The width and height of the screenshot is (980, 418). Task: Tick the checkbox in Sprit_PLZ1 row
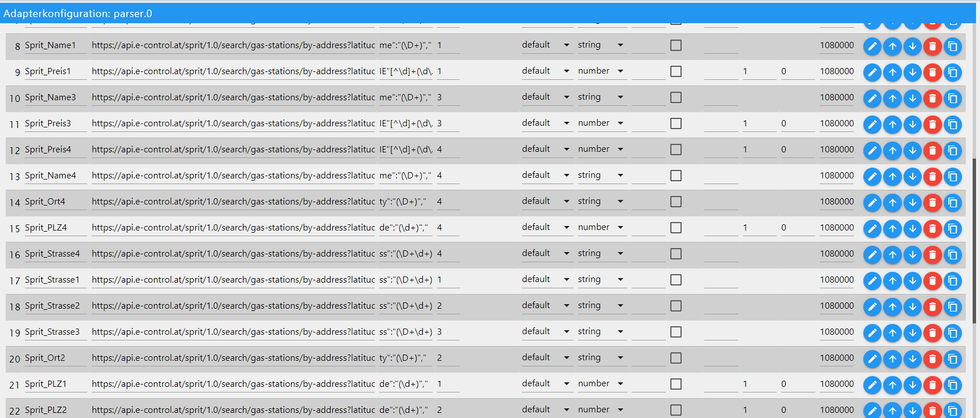click(676, 384)
